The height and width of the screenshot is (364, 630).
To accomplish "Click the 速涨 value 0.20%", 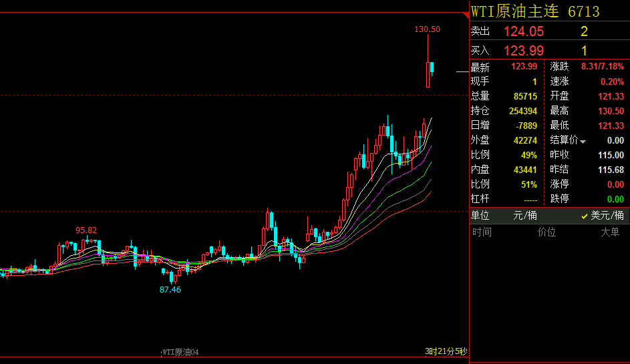I will point(612,81).
